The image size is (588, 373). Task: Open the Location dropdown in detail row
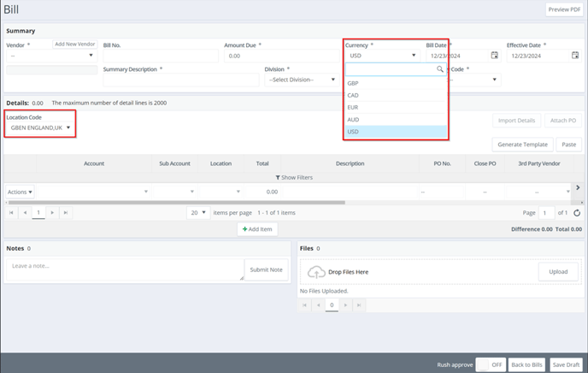(x=220, y=192)
